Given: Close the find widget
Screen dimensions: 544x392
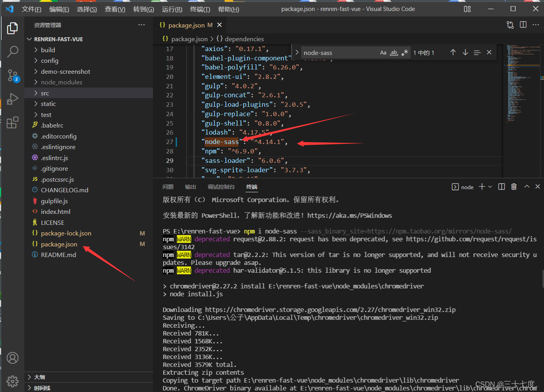Looking at the screenshot, I should (489, 52).
